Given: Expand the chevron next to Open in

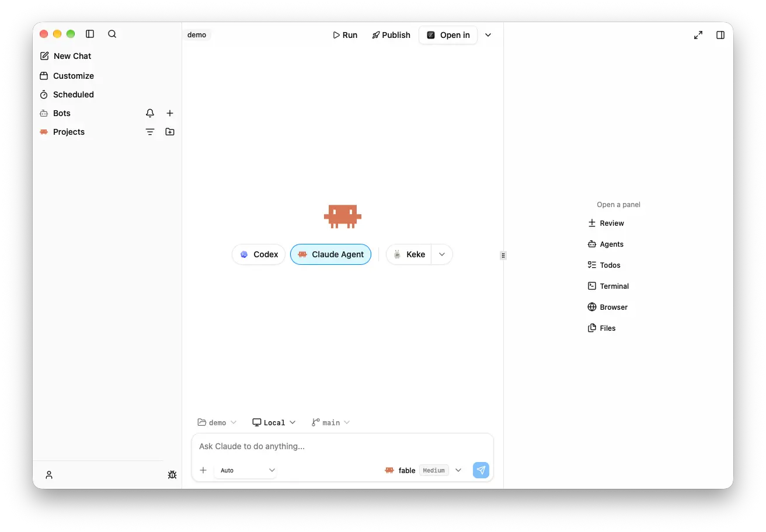Looking at the screenshot, I should (x=488, y=35).
